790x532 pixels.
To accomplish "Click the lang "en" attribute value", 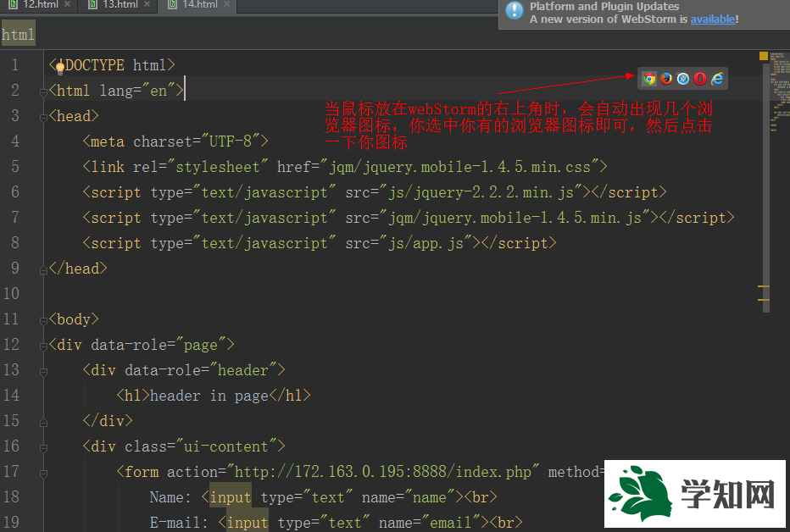I will coord(159,91).
